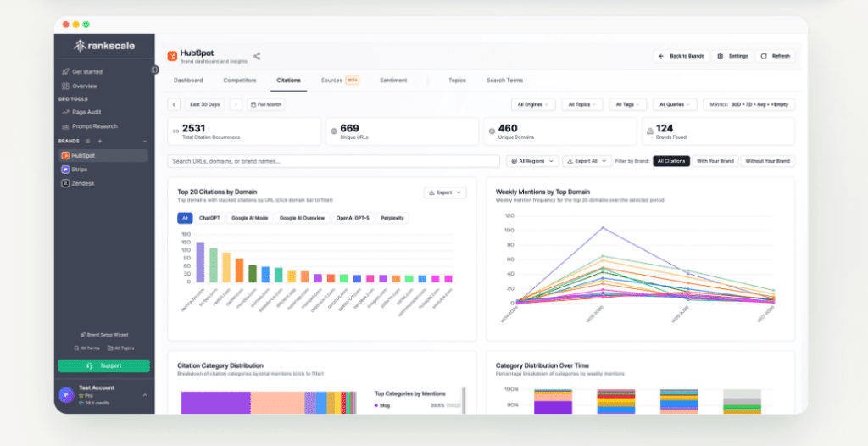This screenshot has height=446, width=868.
Task: Click the HubSpot logo in the page header
Action: [x=172, y=56]
